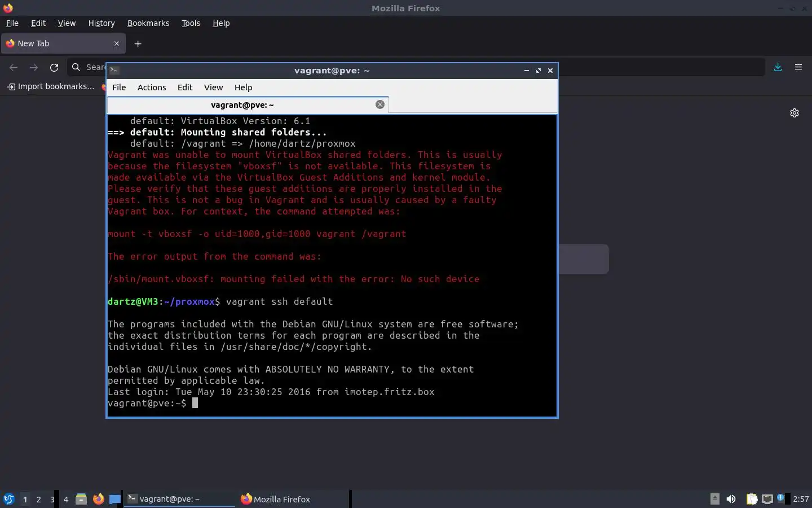This screenshot has height=508, width=812.
Task: Open the Firefox Tools menu
Action: pos(191,23)
